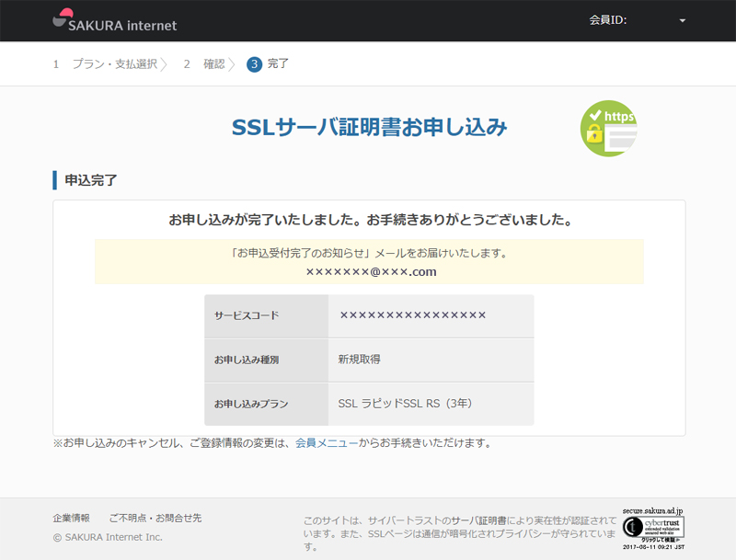Click the 会員ID label in header
The width and height of the screenshot is (736, 560).
click(608, 20)
